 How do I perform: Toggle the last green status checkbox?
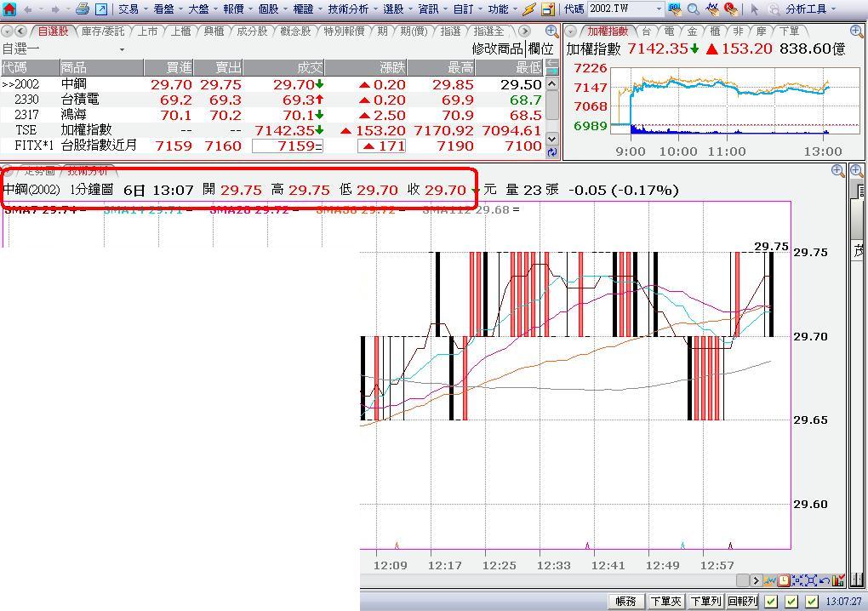[x=812, y=601]
